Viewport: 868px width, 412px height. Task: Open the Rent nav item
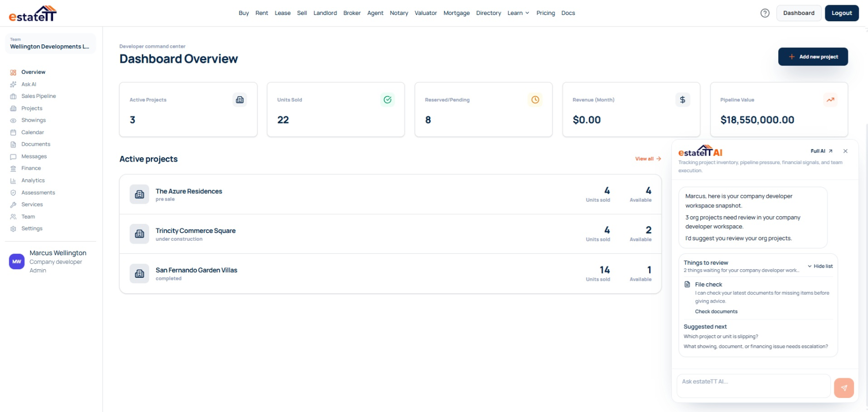(262, 13)
